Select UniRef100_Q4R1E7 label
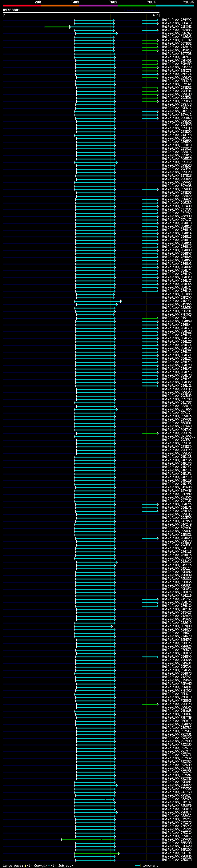This screenshot has height=868, width=197. pyautogui.click(x=177, y=301)
